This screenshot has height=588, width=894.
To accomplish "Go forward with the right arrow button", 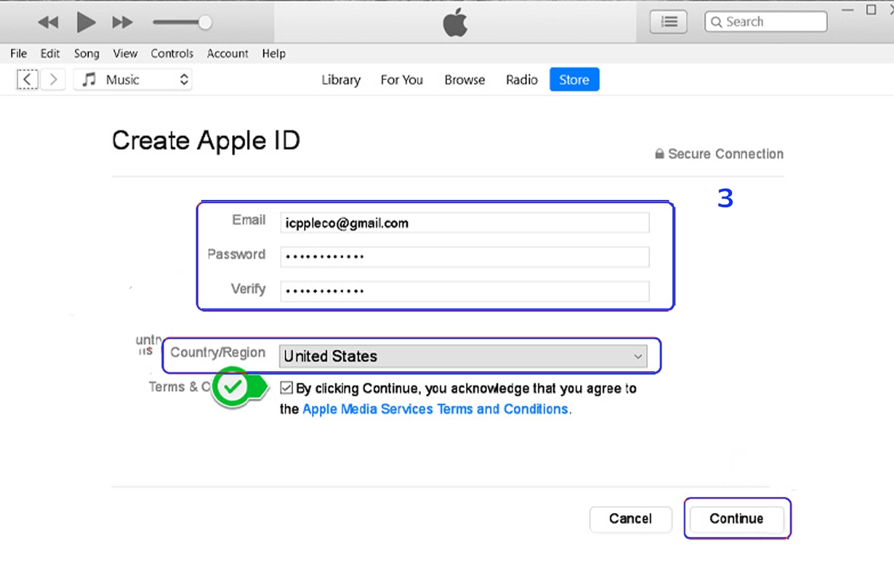I will pos(54,79).
